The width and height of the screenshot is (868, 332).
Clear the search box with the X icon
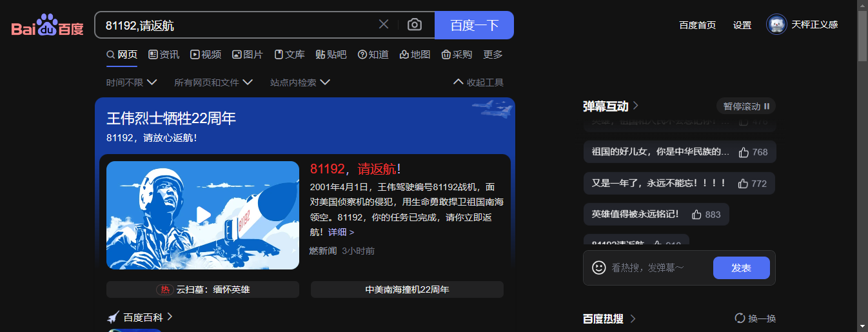point(384,24)
